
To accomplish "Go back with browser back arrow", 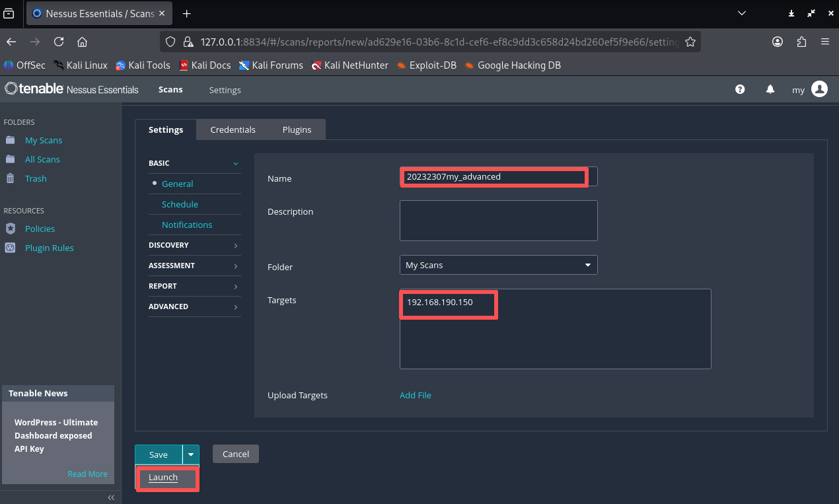I will pos(11,42).
